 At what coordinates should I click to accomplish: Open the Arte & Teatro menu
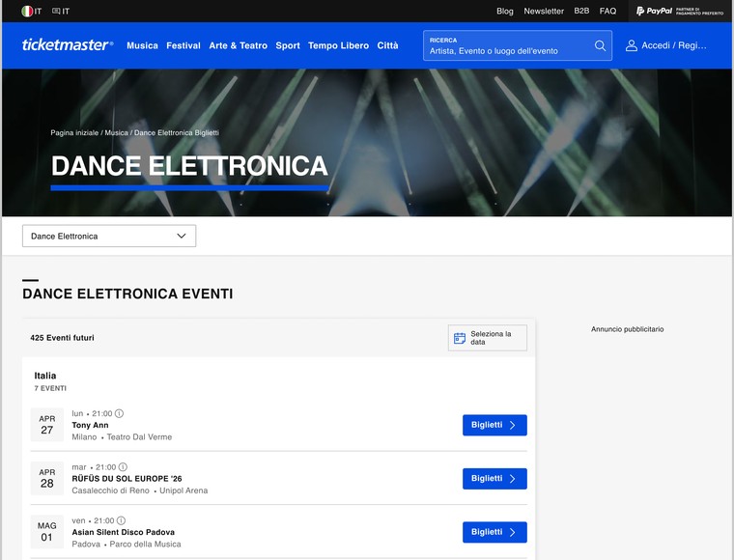pyautogui.click(x=239, y=45)
